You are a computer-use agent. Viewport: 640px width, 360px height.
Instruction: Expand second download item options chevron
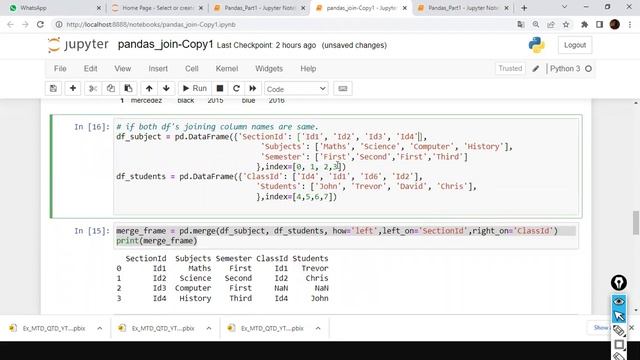tap(209, 328)
